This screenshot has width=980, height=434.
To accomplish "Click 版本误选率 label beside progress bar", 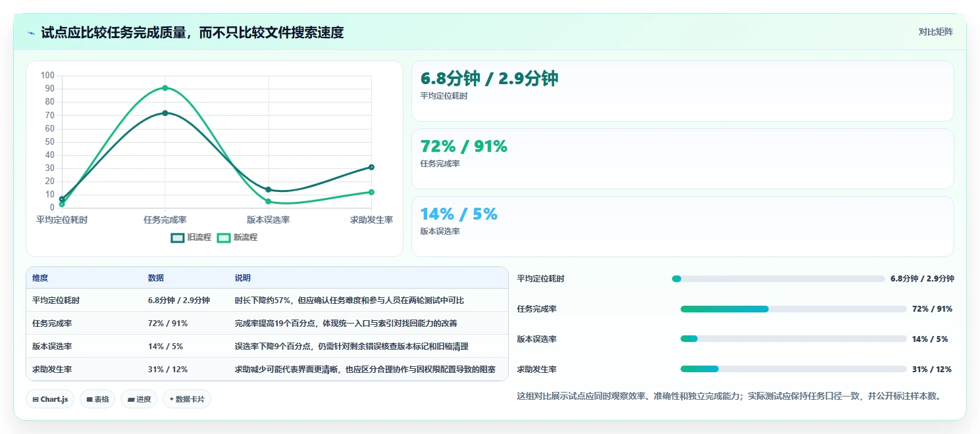I will tap(537, 339).
